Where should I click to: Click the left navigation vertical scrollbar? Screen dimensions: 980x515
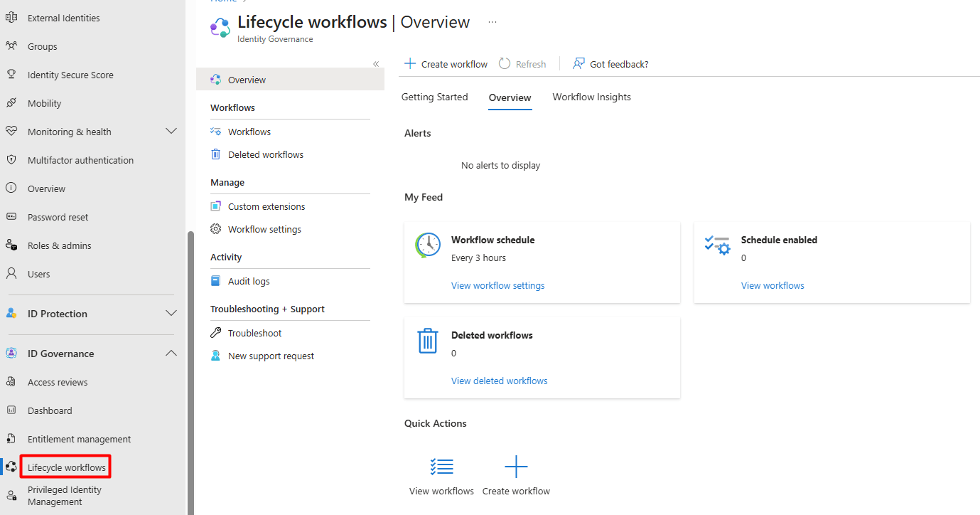(x=190, y=373)
